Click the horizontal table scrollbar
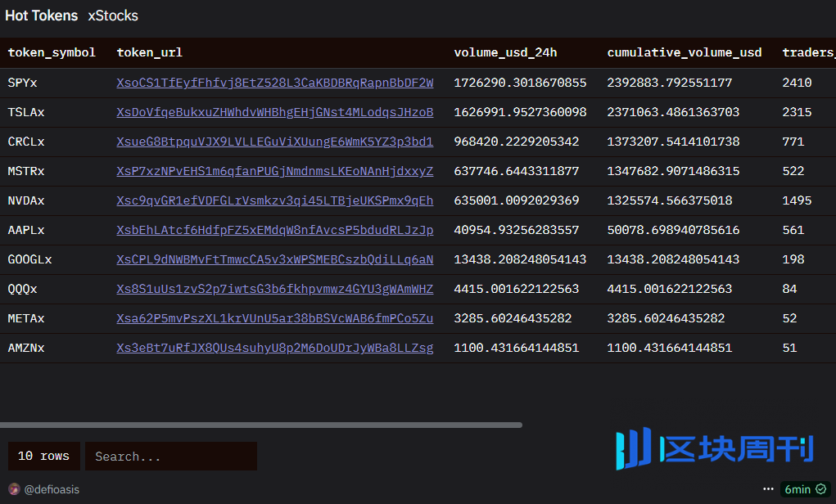This screenshot has height=504, width=836. pyautogui.click(x=260, y=425)
